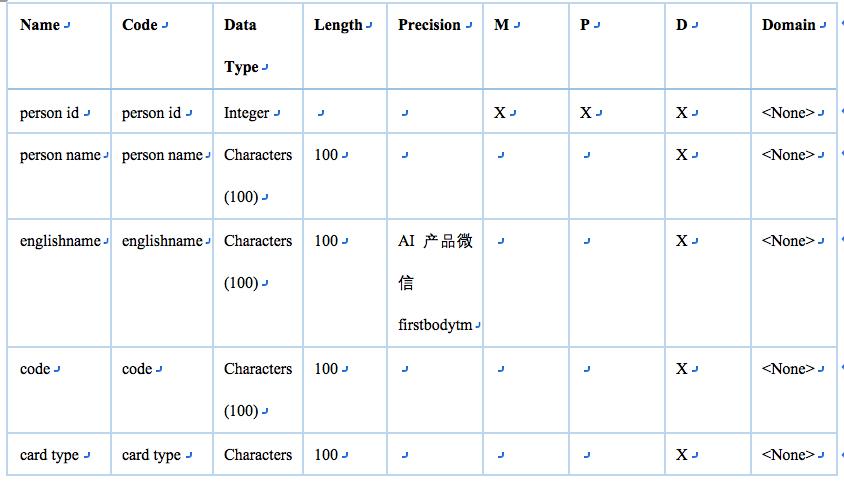Select Characters (100) in person name row
The width and height of the screenshot is (844, 484).
tap(258, 176)
